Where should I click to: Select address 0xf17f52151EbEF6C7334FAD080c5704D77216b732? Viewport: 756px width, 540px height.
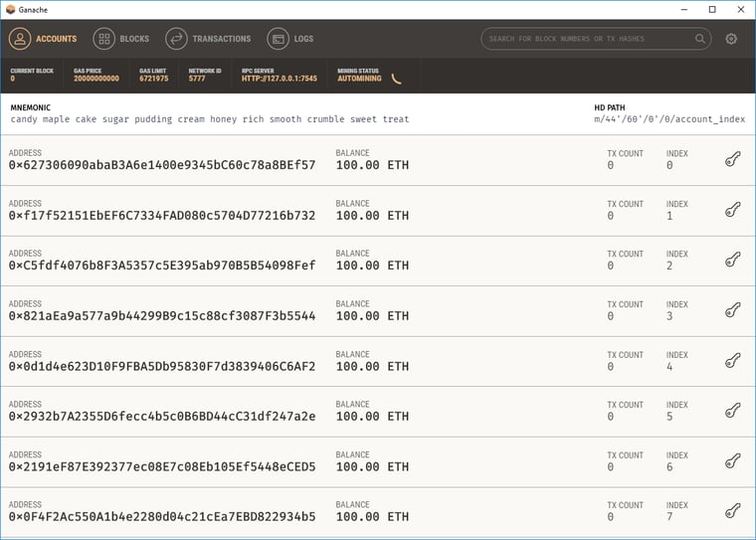162,216
